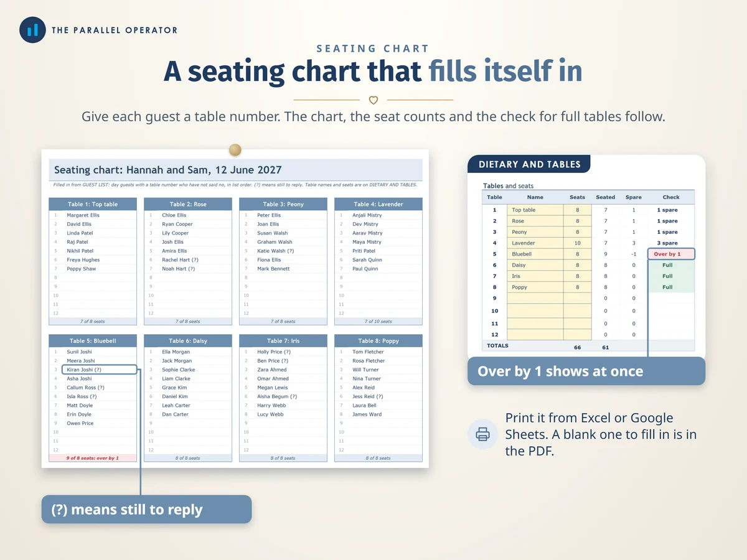
Task: Select the Table 1: Top table header
Action: (93, 204)
